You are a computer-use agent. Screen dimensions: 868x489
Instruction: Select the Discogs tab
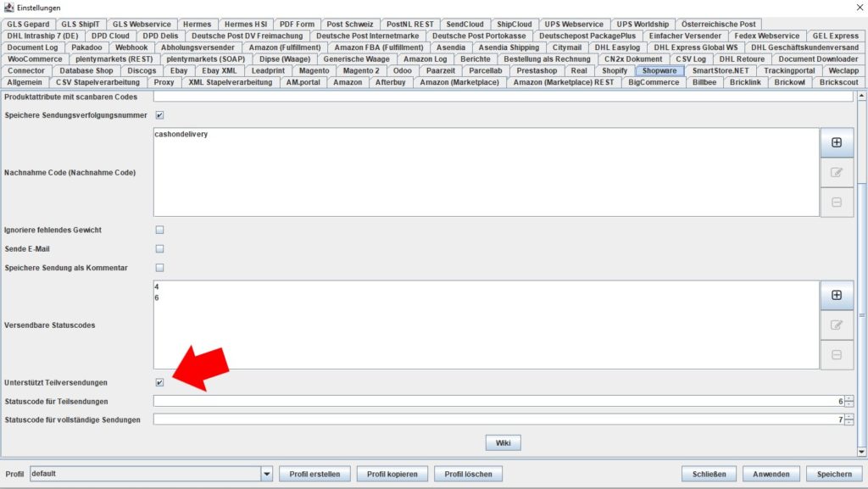click(142, 71)
